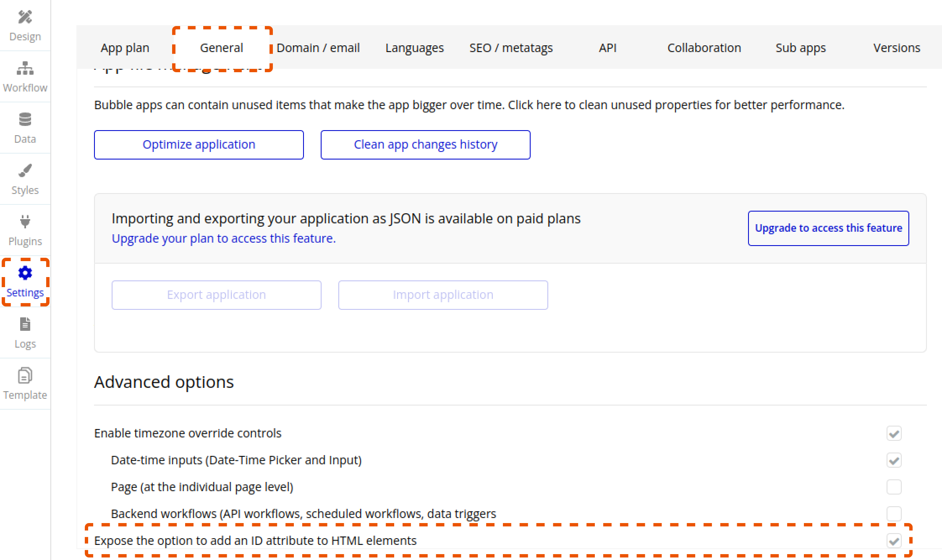Open the Data database icon
The width and height of the screenshot is (942, 560).
(25, 120)
